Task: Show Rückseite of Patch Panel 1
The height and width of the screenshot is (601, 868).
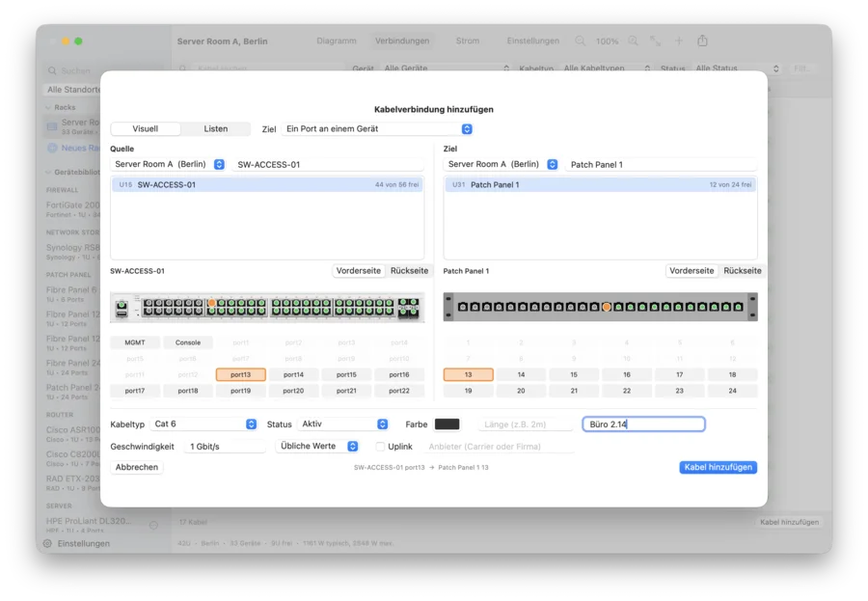Action: (x=743, y=271)
